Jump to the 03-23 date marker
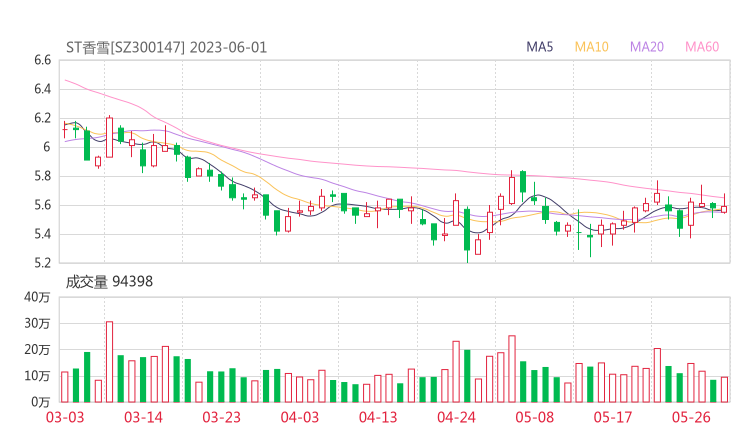 [x=221, y=417]
